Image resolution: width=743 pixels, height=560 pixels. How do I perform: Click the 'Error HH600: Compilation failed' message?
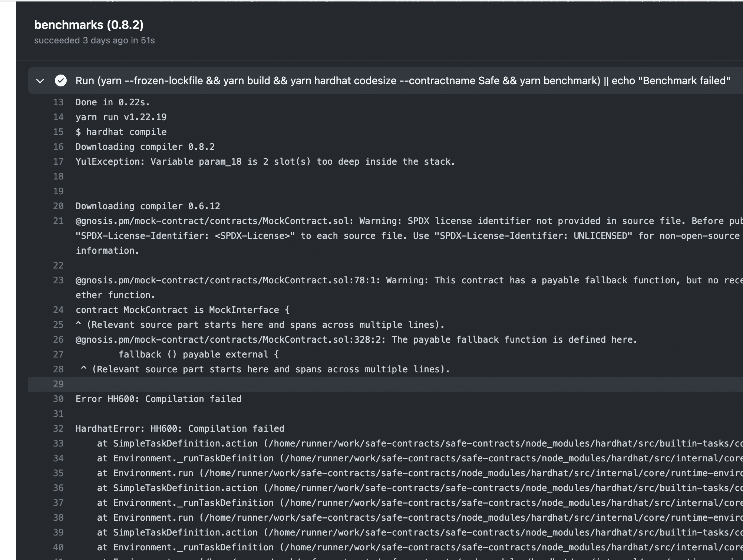pos(158,399)
